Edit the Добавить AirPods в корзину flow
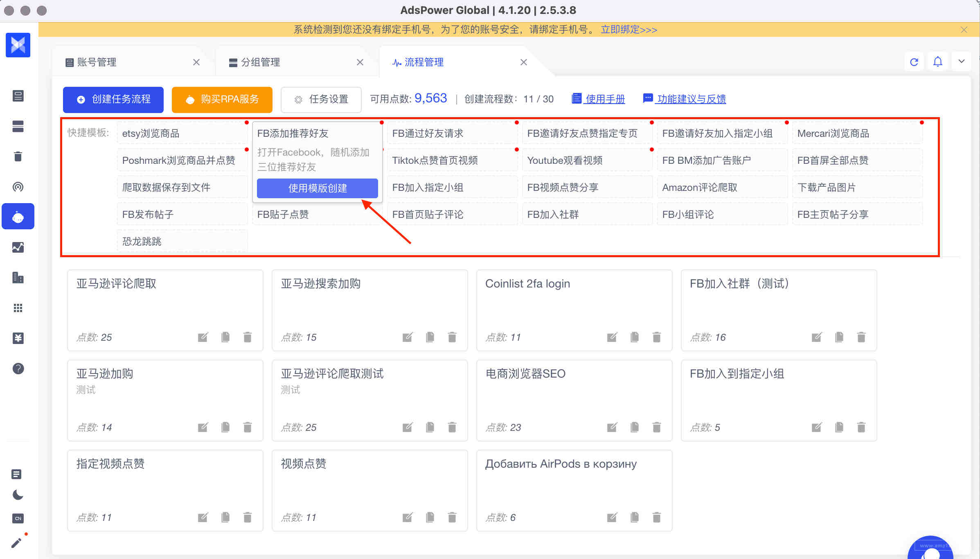Screen dimensions: 980x559 point(612,517)
